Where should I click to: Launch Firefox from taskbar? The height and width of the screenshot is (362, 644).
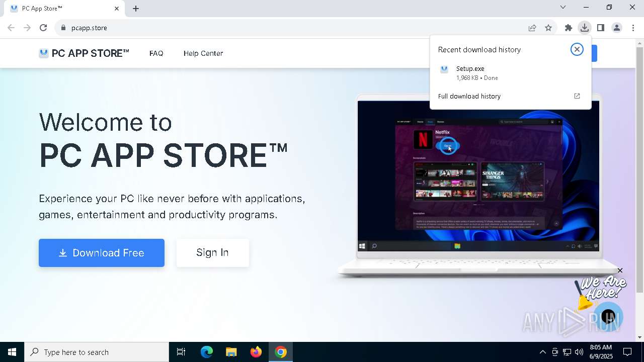pos(256,352)
